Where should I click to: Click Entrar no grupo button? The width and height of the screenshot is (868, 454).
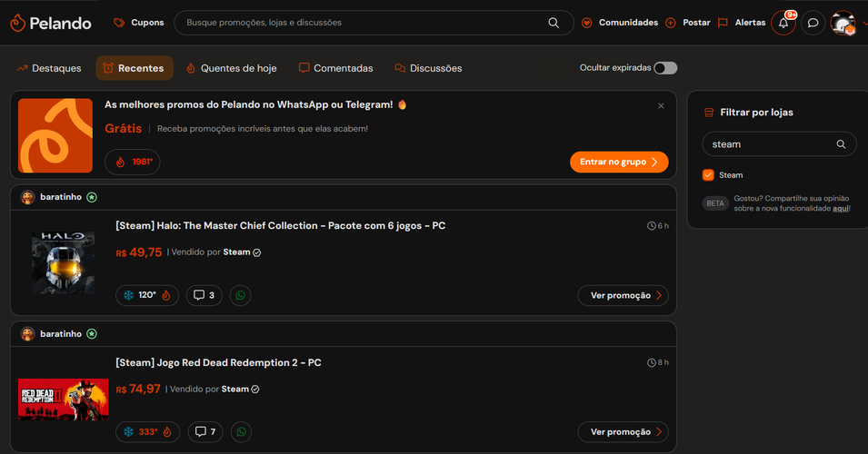[619, 162]
